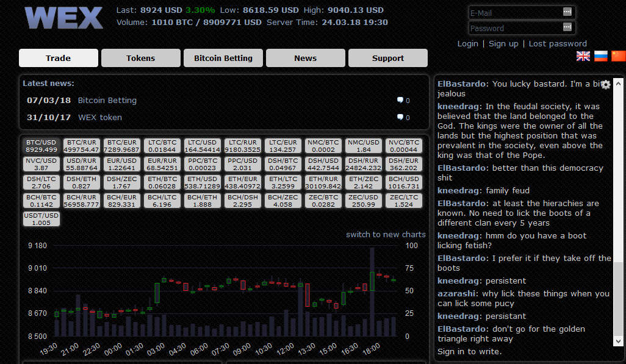Switch to new charts link
626x364 pixels.
386,234
